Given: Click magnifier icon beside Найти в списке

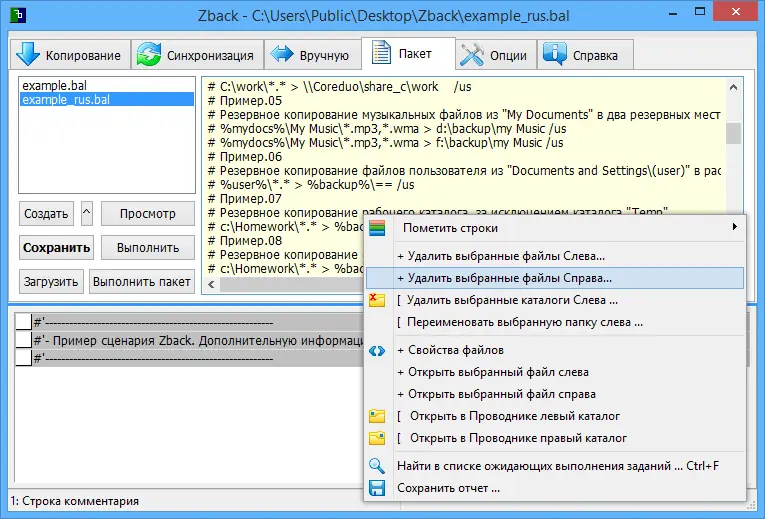Looking at the screenshot, I should pyautogui.click(x=377, y=466).
